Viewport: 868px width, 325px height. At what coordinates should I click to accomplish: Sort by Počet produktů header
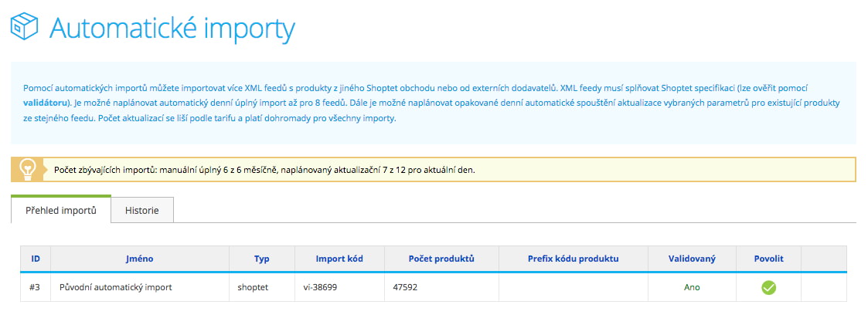pos(441,259)
